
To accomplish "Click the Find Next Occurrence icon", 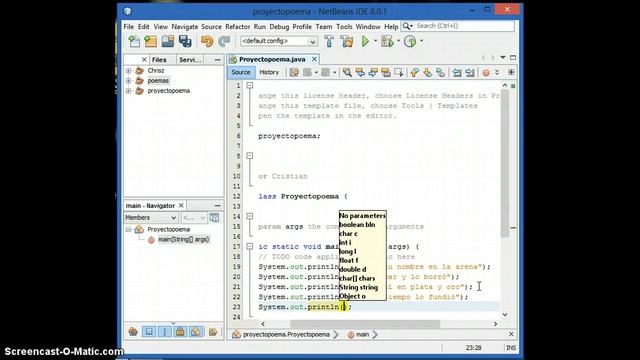I will tap(373, 72).
